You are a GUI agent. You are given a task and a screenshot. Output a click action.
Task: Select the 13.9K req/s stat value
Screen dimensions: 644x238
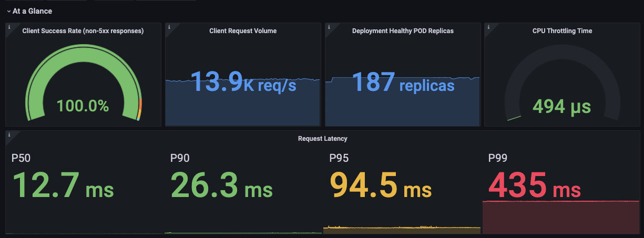click(x=243, y=82)
